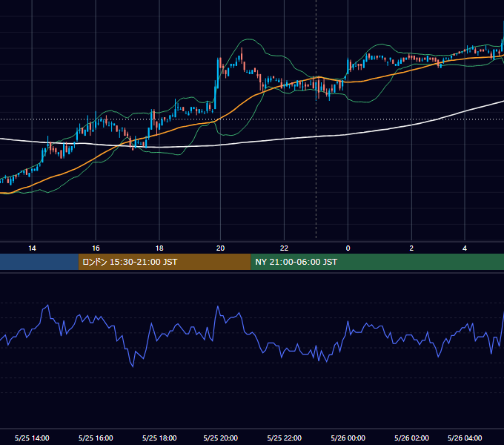Click the 16 time axis label
This screenshot has width=504, height=445.
point(96,248)
